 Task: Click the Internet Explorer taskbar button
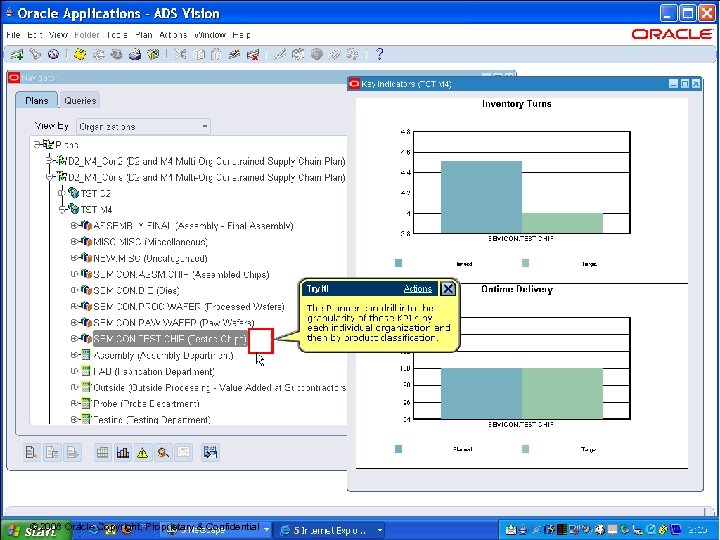(330, 530)
